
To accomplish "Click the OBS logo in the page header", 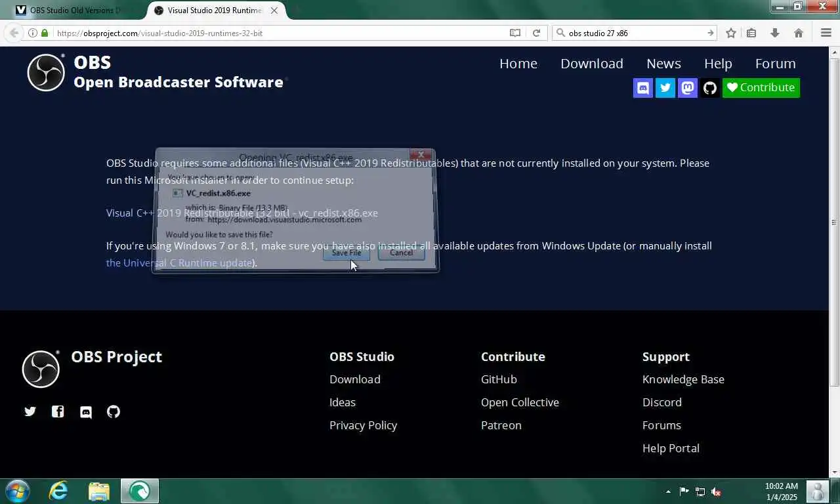I will pos(46,72).
